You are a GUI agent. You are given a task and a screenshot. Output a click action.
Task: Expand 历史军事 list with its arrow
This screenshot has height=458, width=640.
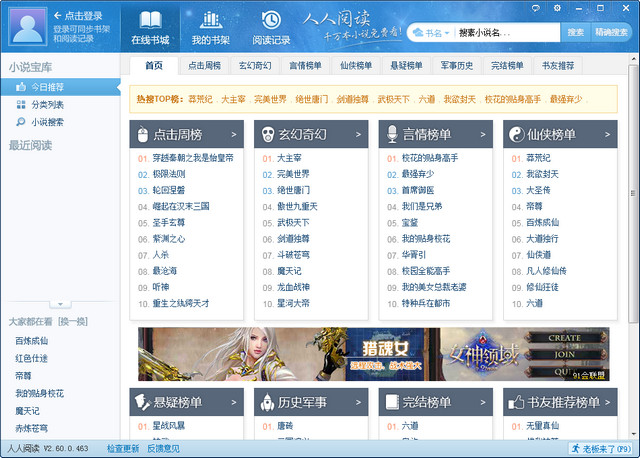pos(358,402)
